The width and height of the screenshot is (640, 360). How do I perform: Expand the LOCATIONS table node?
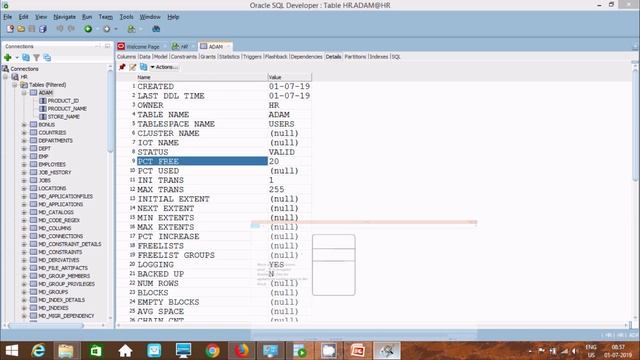point(24,188)
